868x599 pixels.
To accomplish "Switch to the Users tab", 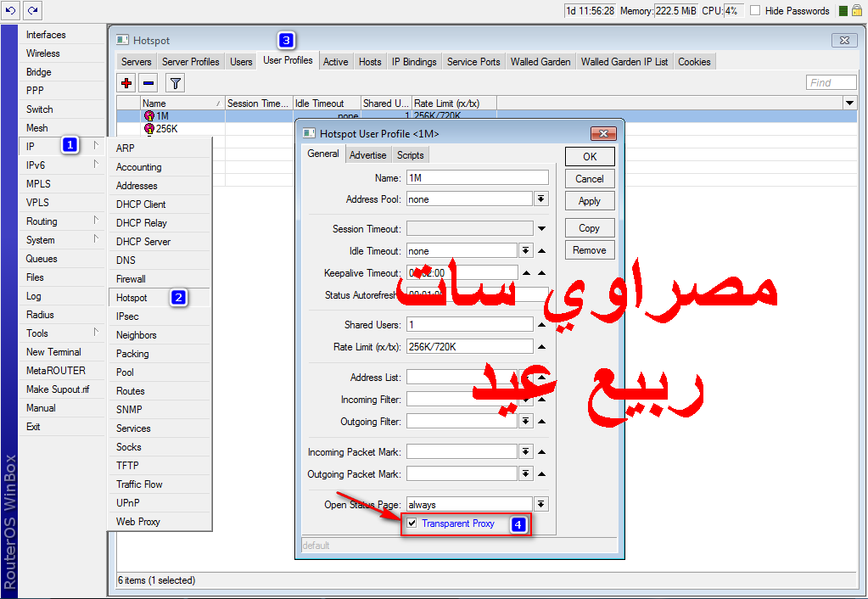I will point(241,61).
